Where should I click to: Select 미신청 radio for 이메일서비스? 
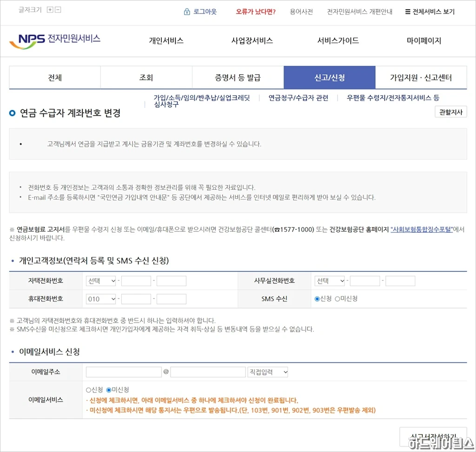109,390
